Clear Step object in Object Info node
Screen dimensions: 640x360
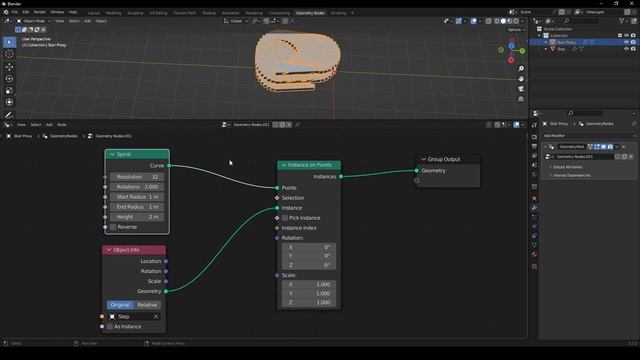(x=156, y=317)
